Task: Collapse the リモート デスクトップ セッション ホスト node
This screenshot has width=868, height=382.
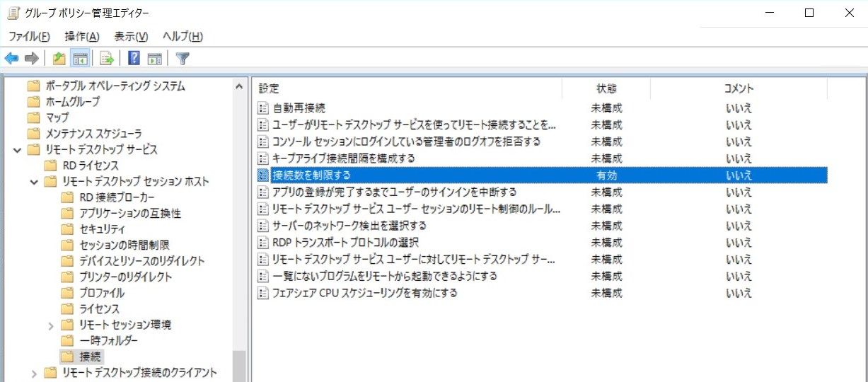Action: (x=33, y=182)
